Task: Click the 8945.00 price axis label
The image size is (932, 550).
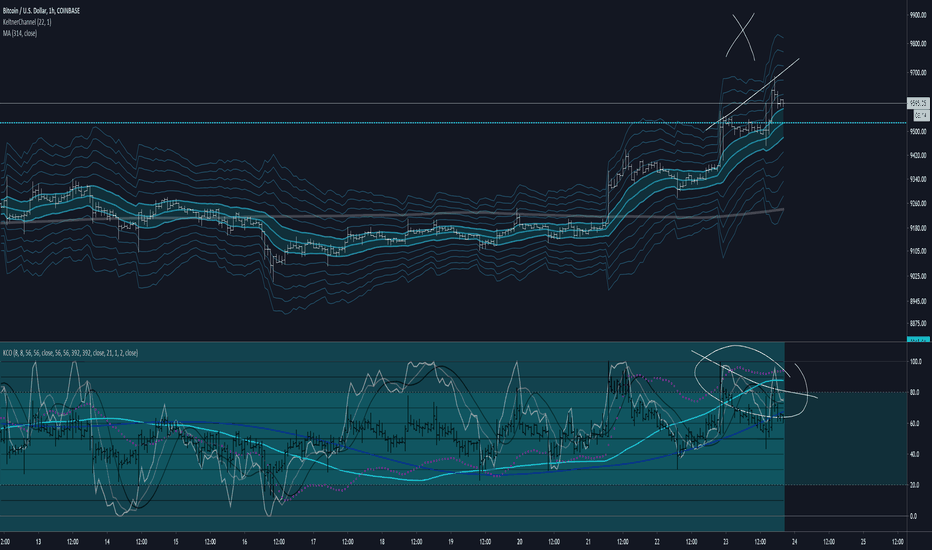Action: pos(918,301)
